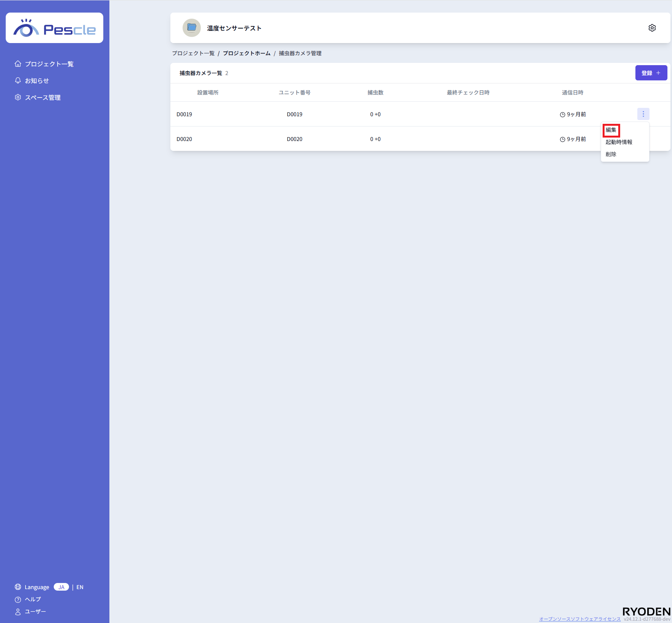Go to プロジェクトホーム breadcrumb

pos(246,53)
